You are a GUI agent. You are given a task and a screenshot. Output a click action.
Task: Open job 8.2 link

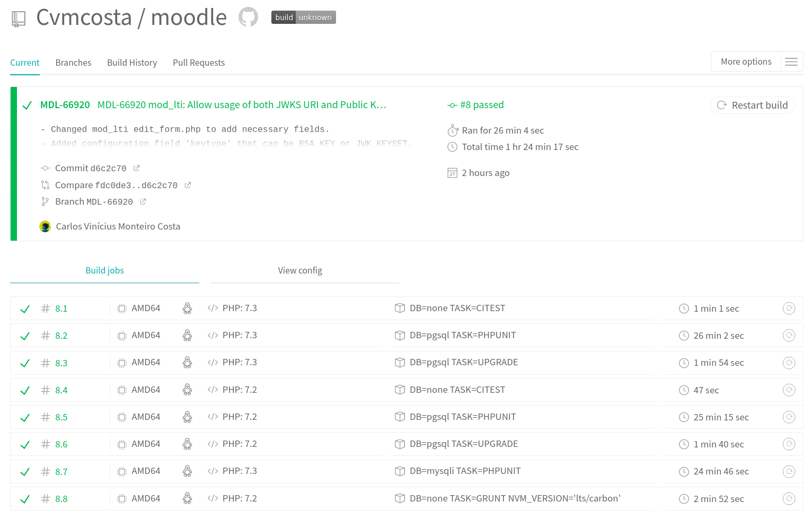[61, 336]
